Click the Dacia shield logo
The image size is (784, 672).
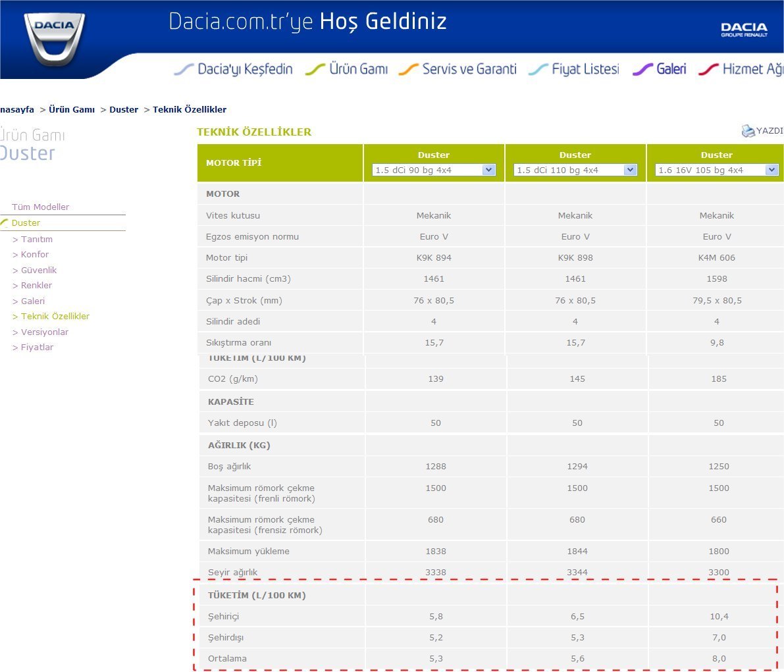click(x=54, y=38)
